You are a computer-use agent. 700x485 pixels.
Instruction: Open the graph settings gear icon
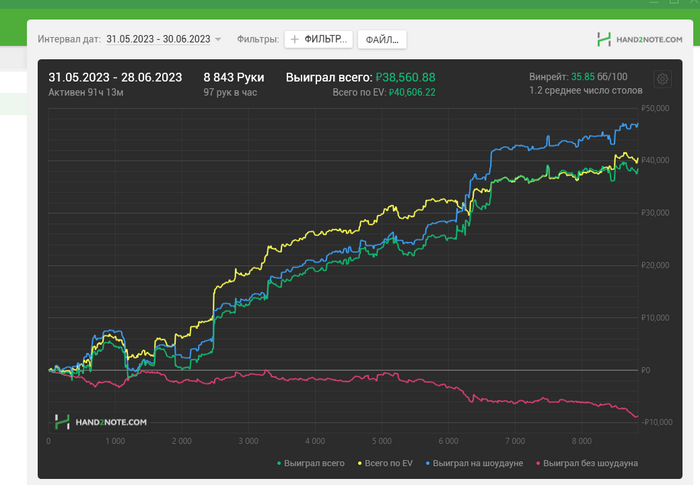662,79
